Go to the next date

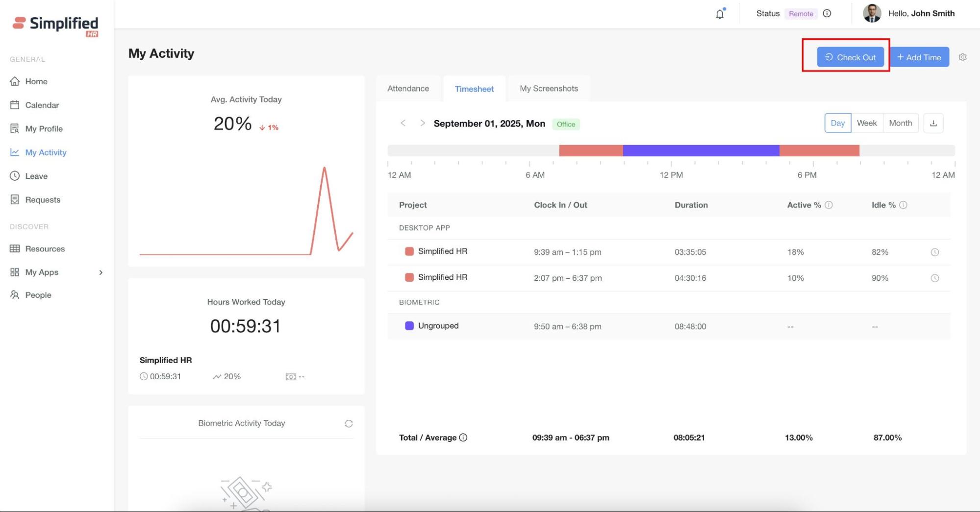point(422,123)
